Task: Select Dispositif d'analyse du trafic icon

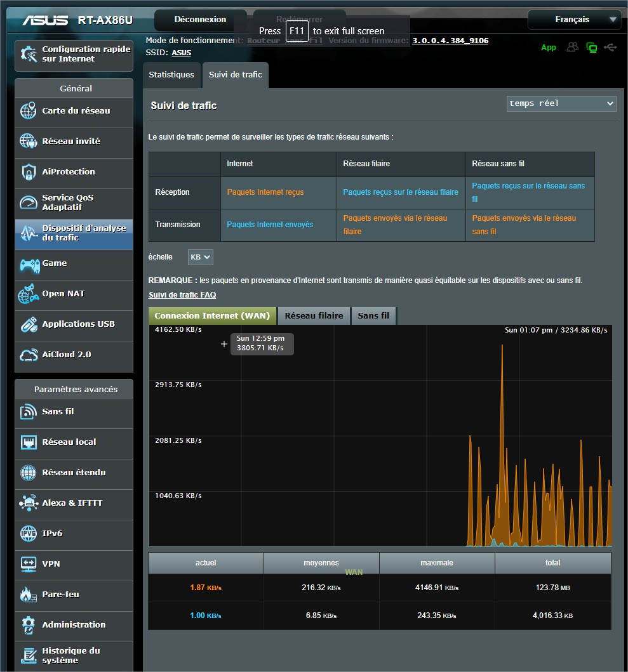Action: (x=29, y=233)
